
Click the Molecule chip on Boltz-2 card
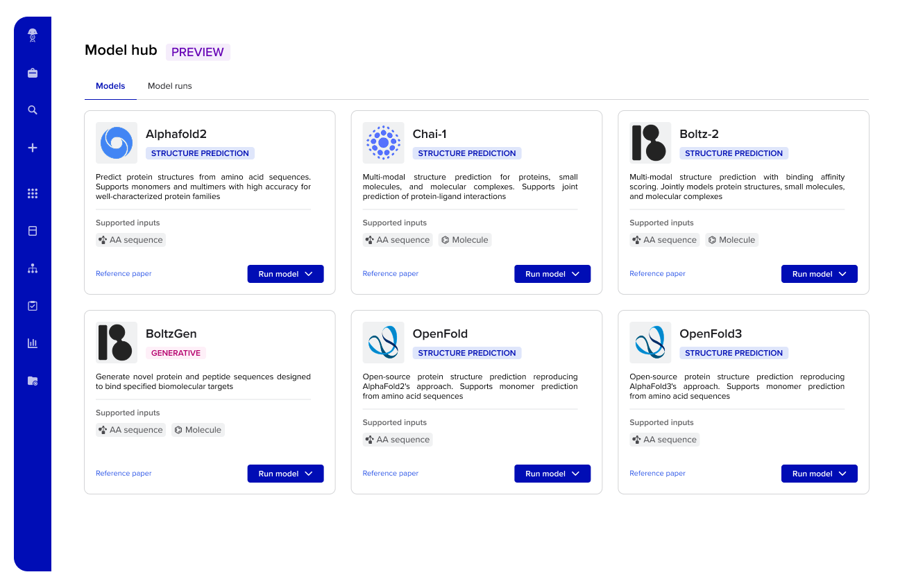(x=731, y=240)
